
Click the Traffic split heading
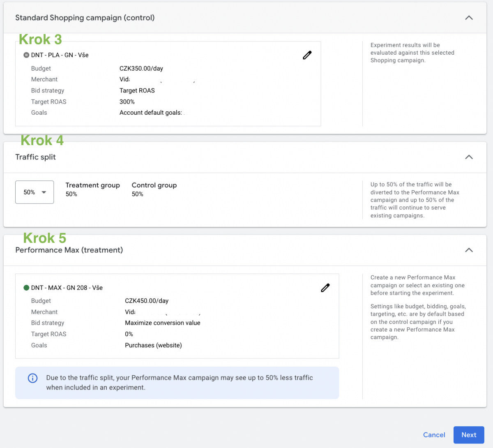tap(35, 157)
